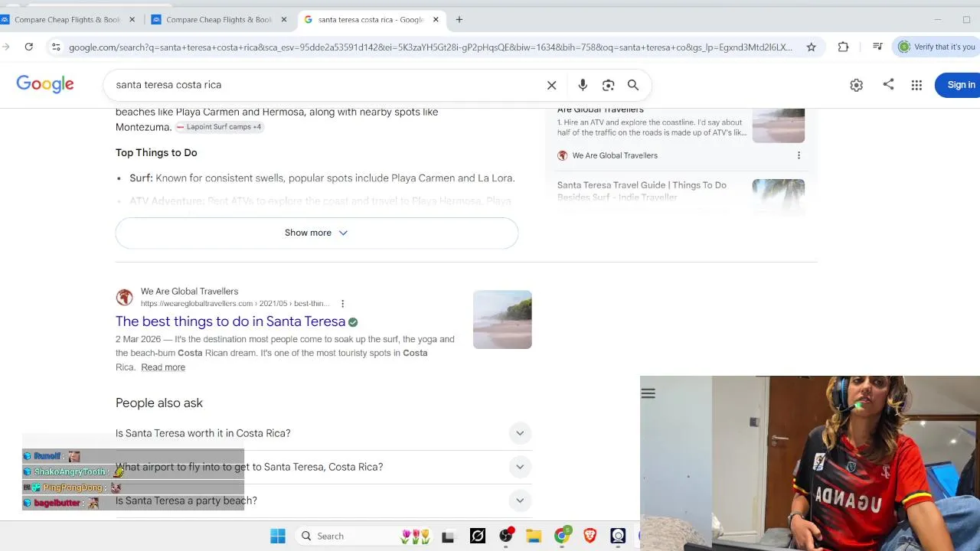Open Google quick settings gear icon
Viewport: 980px width, 551px height.
pyautogui.click(x=856, y=85)
